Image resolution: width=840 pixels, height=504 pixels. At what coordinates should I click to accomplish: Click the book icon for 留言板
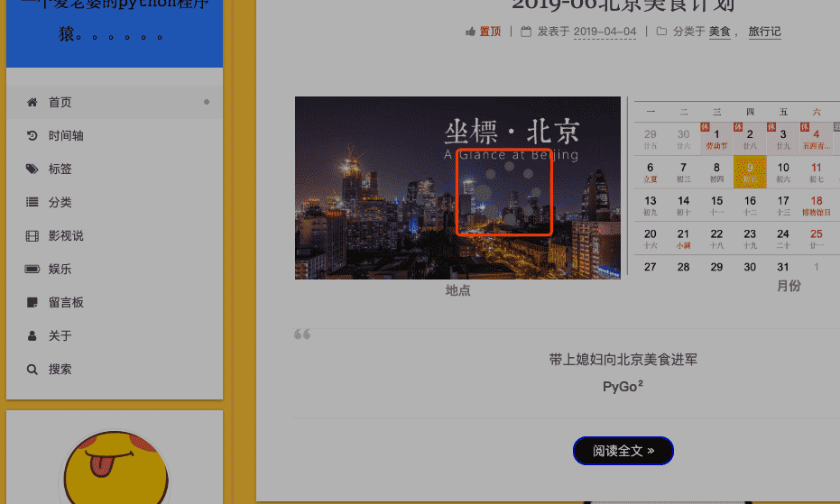[x=32, y=303]
